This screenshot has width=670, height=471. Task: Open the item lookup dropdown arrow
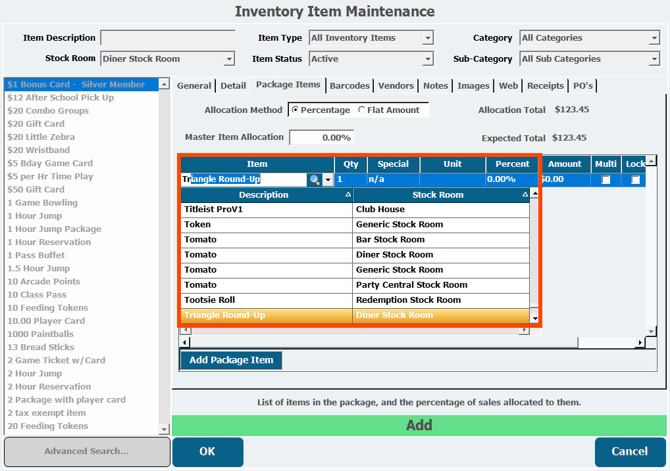click(328, 179)
